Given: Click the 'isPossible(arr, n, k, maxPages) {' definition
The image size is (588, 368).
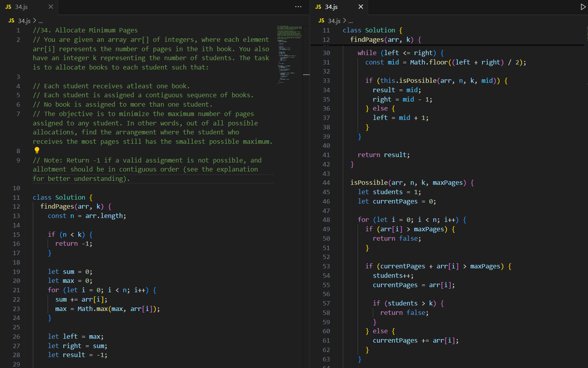Looking at the screenshot, I should (412, 183).
